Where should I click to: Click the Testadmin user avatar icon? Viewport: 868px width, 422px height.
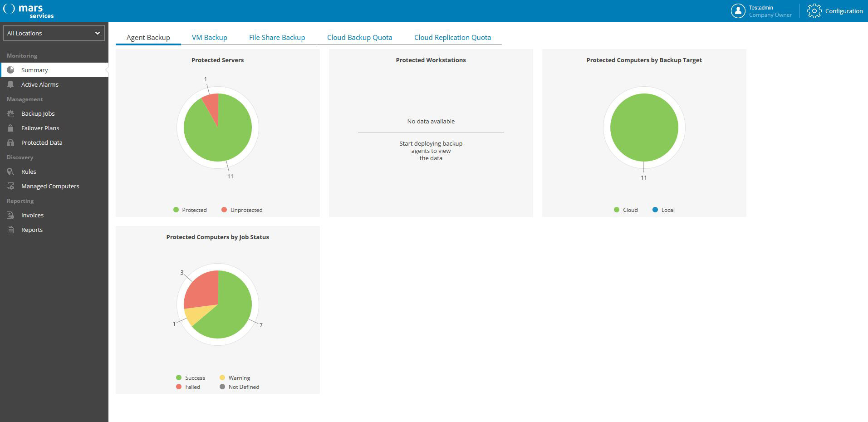[x=738, y=11]
